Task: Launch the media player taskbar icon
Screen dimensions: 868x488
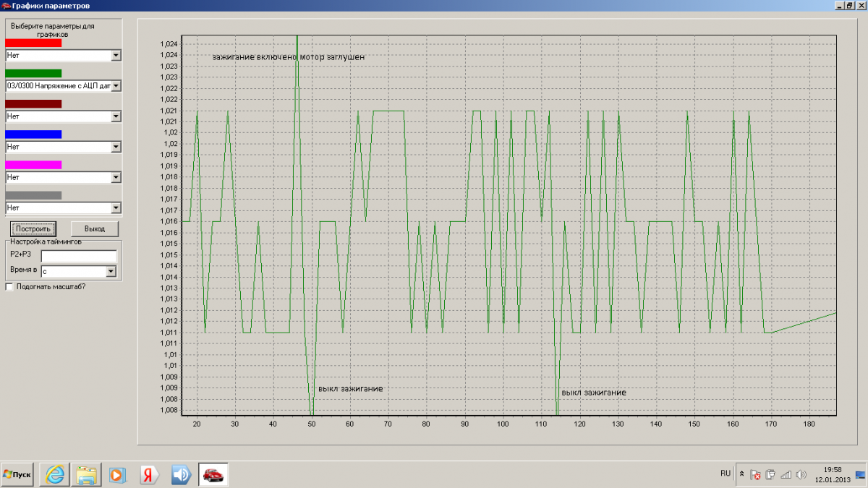Action: (117, 475)
